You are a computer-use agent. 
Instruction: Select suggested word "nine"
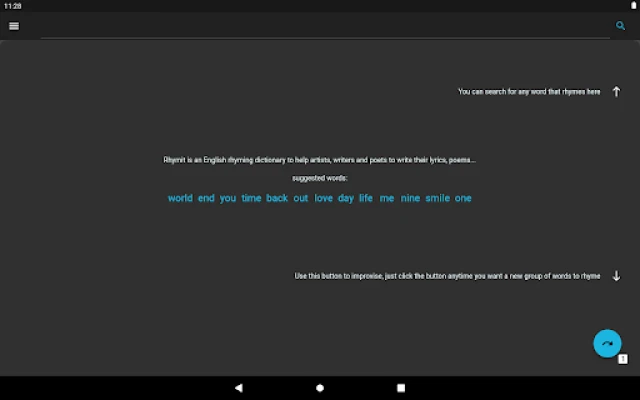(x=410, y=198)
